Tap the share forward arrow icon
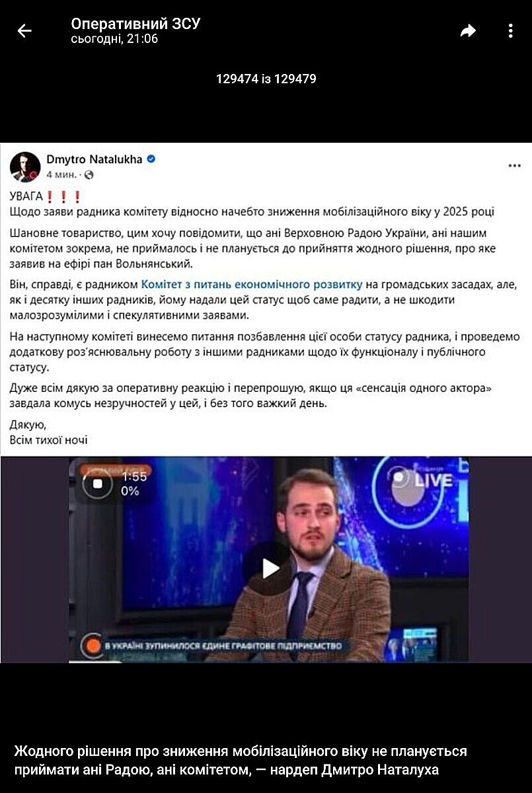 click(x=468, y=30)
